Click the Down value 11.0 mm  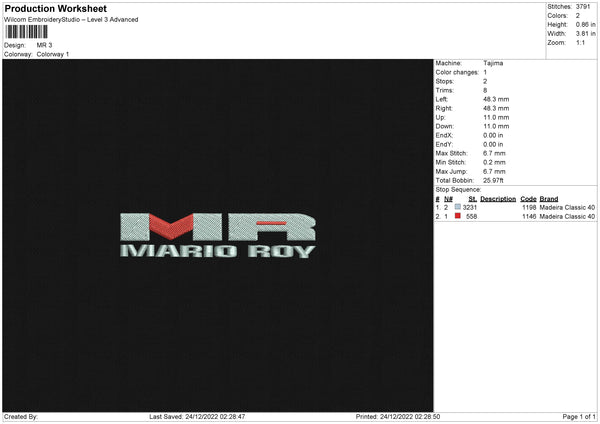coord(496,126)
